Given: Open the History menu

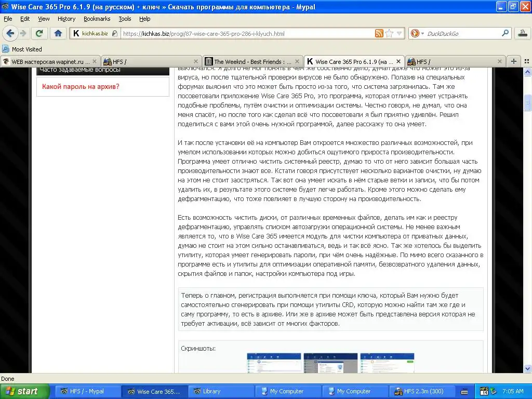Looking at the screenshot, I should [x=66, y=19].
